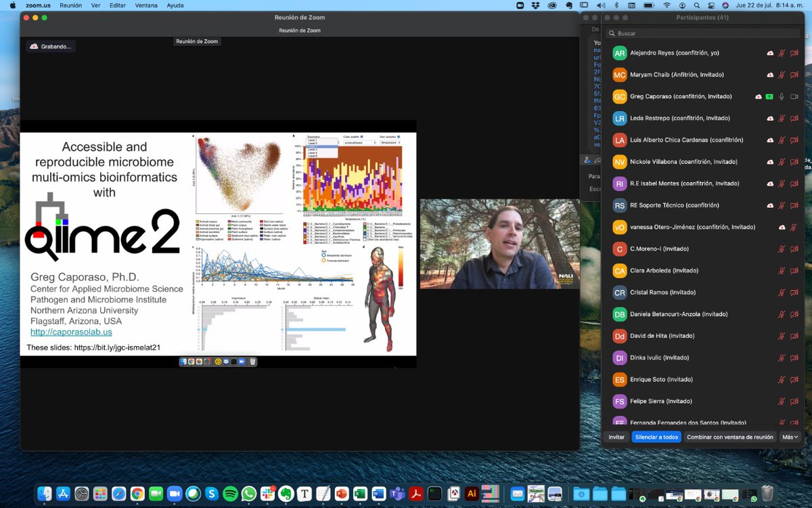Click C.Moreno-I muted microphone icon
Viewport: 812px width, 508px height.
click(x=782, y=249)
